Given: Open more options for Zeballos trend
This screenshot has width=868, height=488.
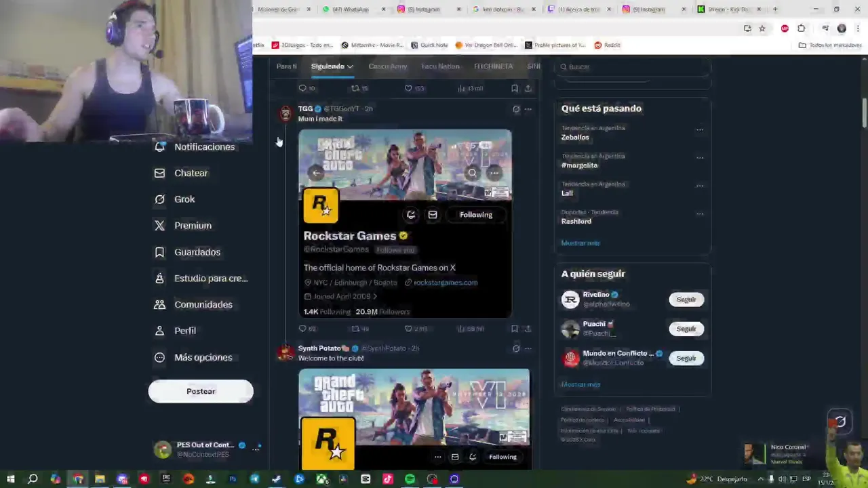Looking at the screenshot, I should point(700,129).
